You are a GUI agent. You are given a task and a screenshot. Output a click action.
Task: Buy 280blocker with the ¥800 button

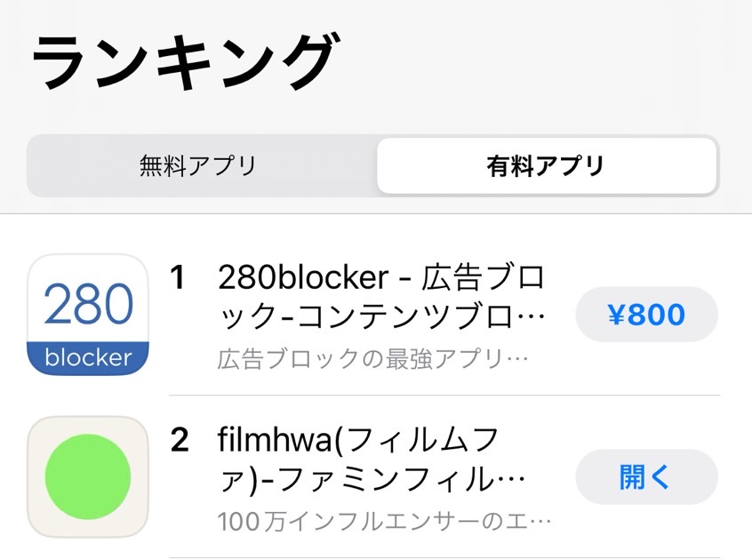(x=646, y=315)
